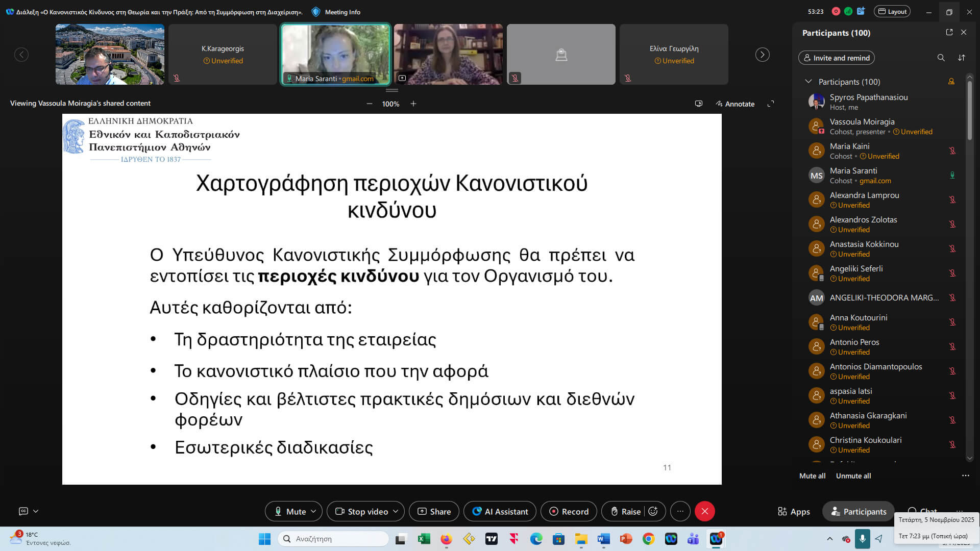Screen dimensions: 980x551
Task: Show next video thumbnails with the right arrow
Action: (x=762, y=55)
